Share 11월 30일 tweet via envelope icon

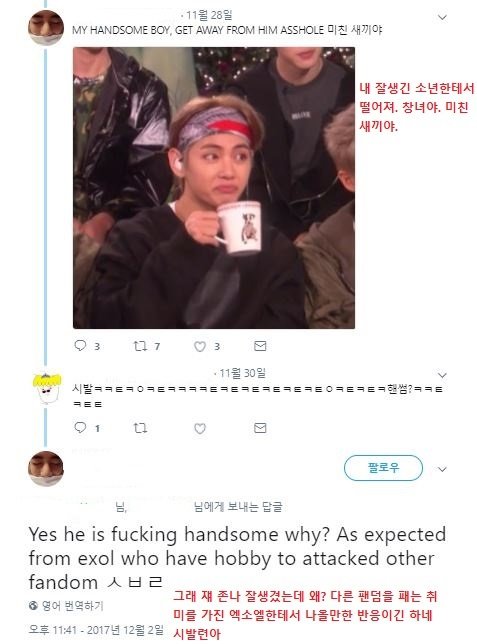point(260,428)
